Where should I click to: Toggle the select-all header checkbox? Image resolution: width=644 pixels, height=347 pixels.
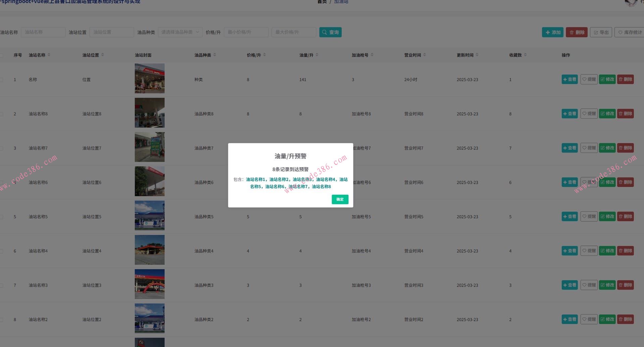pos(1,55)
